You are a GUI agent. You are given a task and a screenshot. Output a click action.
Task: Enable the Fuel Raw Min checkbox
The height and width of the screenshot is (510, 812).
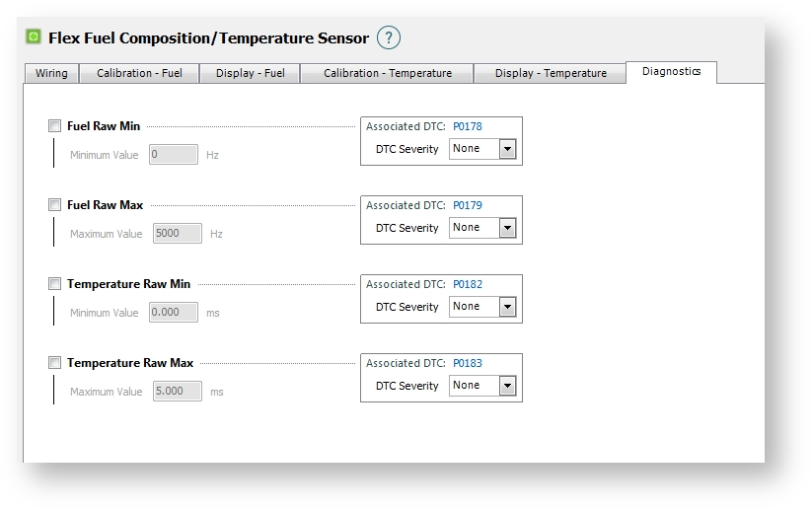pyautogui.click(x=55, y=126)
